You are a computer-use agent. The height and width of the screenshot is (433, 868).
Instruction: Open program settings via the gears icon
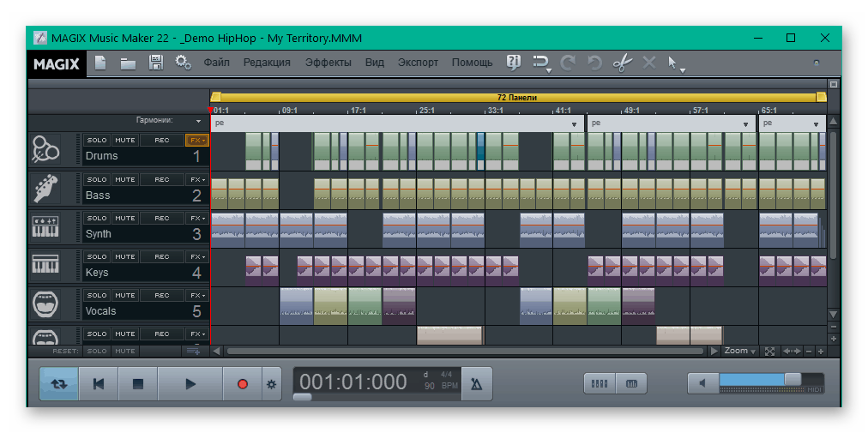[x=184, y=63]
